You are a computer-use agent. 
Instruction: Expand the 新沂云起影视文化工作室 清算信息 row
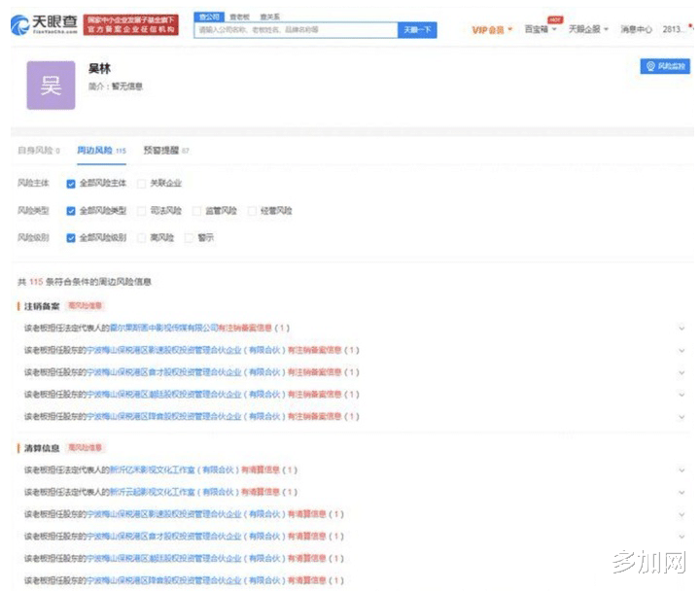(x=682, y=493)
